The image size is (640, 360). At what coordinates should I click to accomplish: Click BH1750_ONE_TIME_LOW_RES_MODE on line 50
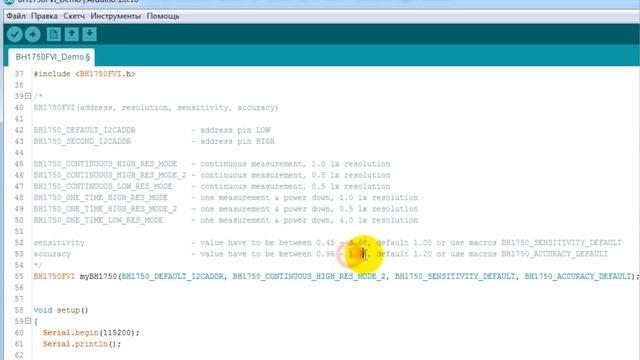98,220
